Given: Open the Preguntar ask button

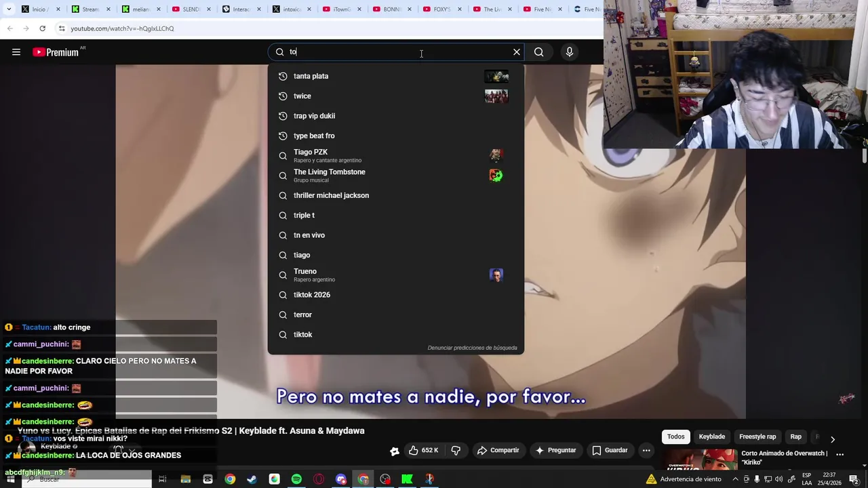Looking at the screenshot, I should point(555,450).
